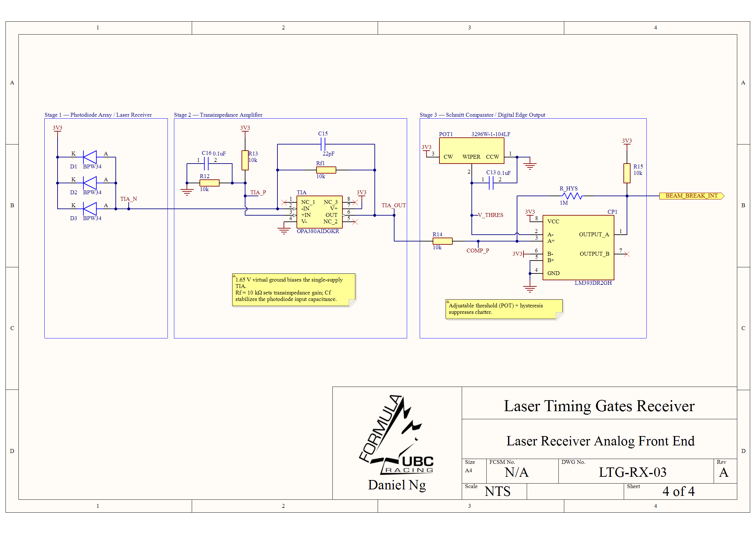
Task: Select resistor R13 10k symbol
Action: pos(245,160)
